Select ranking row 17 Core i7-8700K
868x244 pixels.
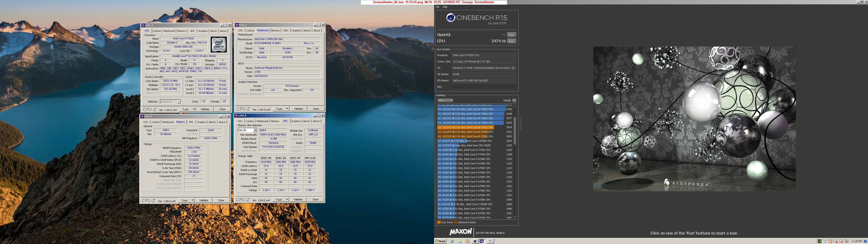tap(475, 141)
